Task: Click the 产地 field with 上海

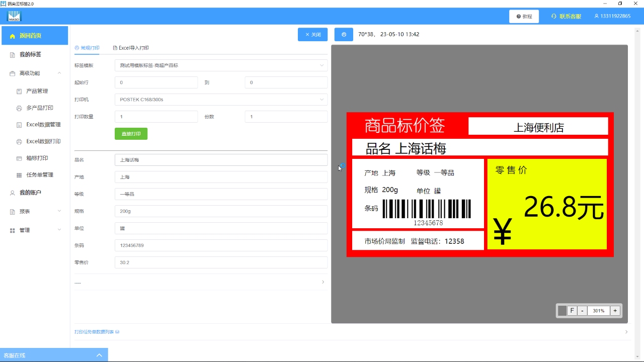Action: tap(221, 177)
